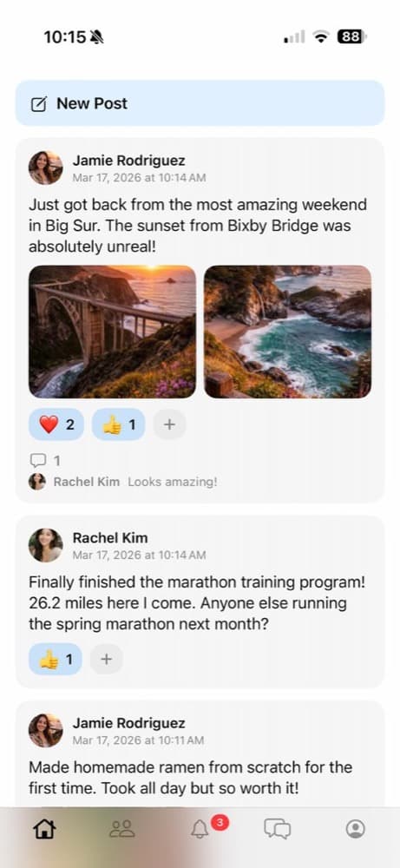Open the Home tab icon

tap(44, 829)
